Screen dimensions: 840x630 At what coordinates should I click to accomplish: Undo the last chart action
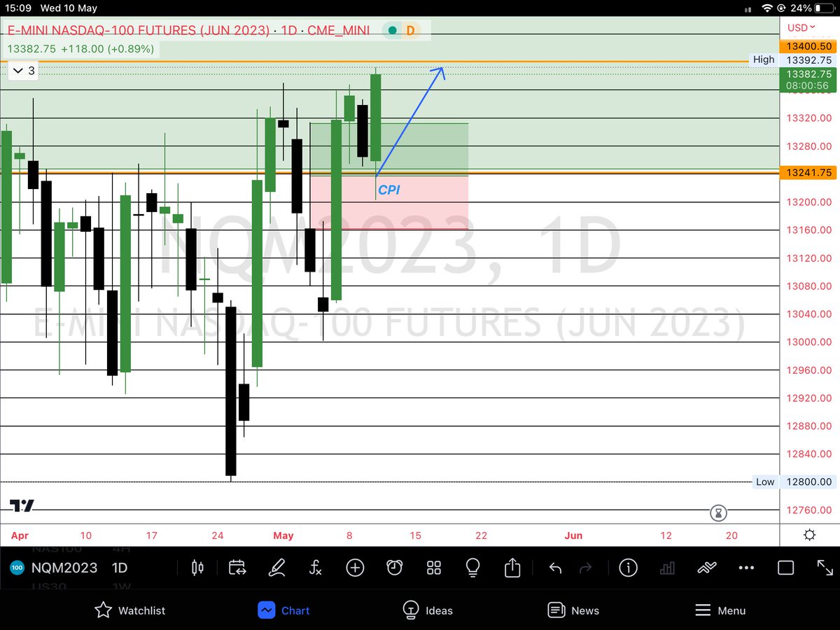(x=555, y=568)
